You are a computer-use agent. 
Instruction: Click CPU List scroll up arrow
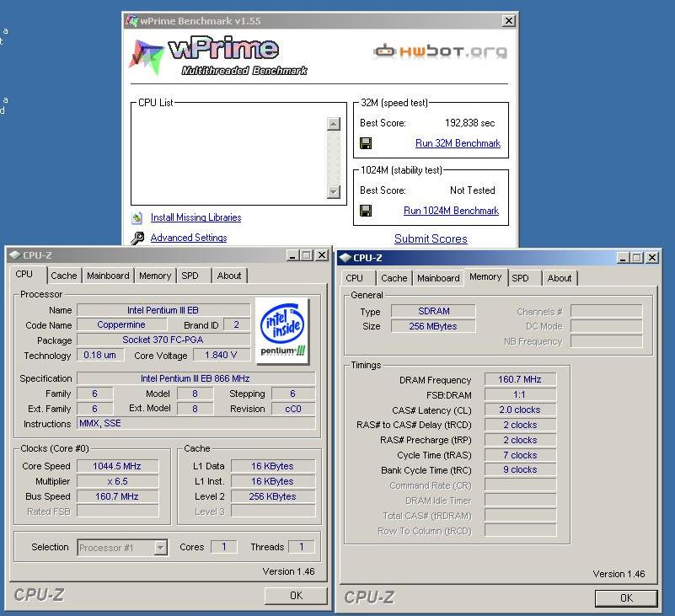tap(334, 124)
